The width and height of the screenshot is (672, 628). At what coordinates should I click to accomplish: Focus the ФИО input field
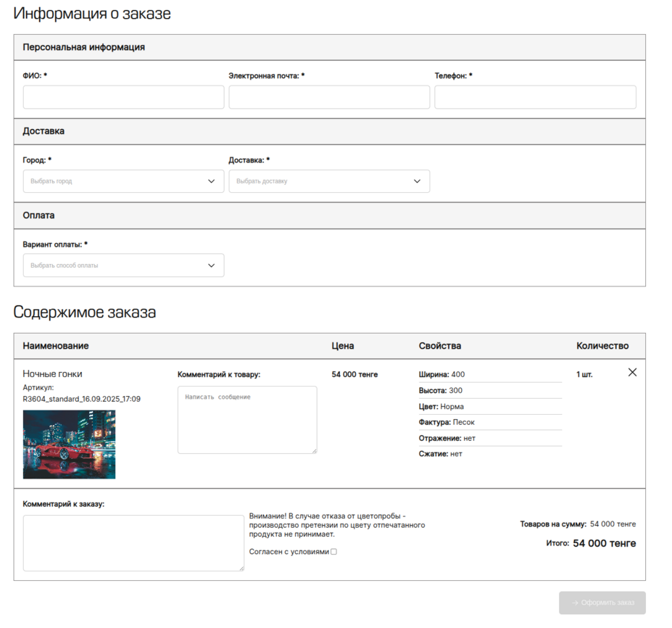tap(123, 97)
